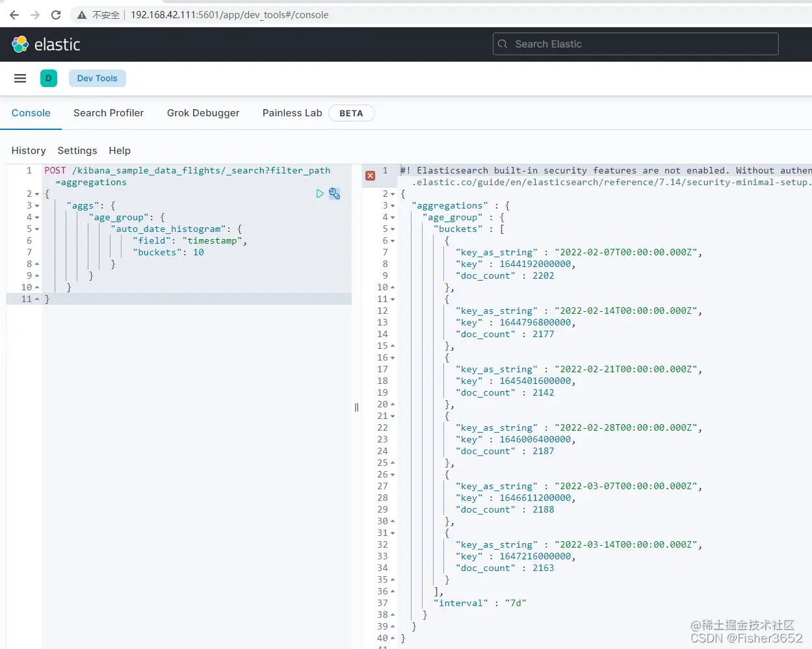Screen dimensions: 812x649
Task: Switch to the Console tab
Action: 31,112
